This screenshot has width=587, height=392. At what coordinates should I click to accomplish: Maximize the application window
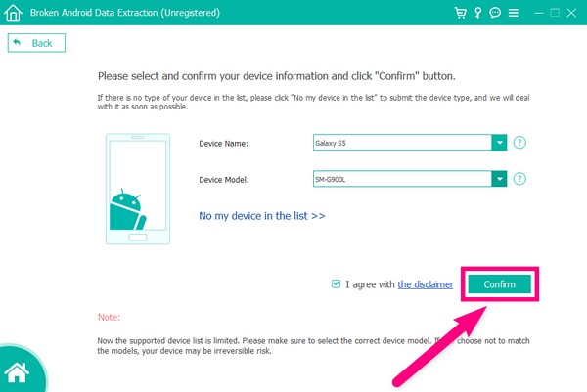[x=555, y=13]
